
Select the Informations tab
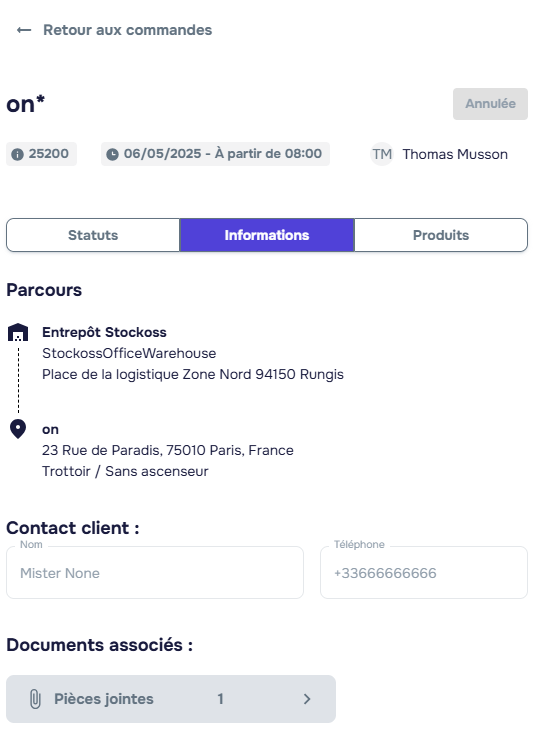(x=267, y=235)
